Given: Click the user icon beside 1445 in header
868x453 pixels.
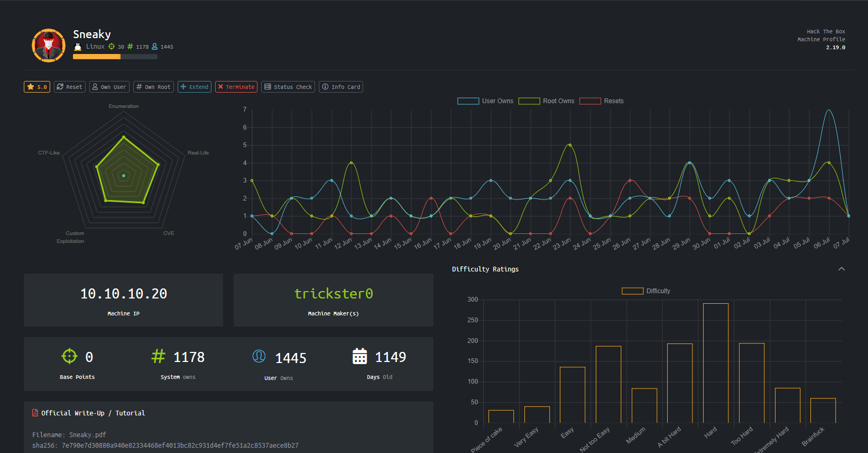Looking at the screenshot, I should (x=155, y=47).
